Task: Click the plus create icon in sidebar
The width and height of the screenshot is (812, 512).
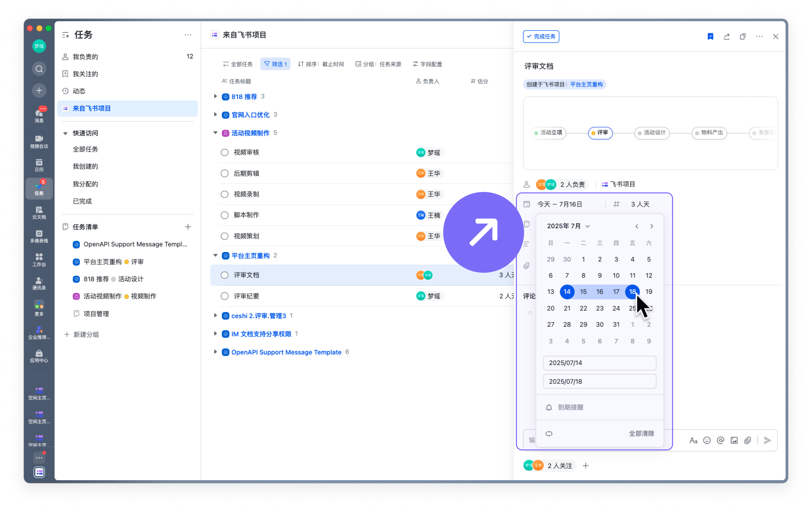Action: 39,90
